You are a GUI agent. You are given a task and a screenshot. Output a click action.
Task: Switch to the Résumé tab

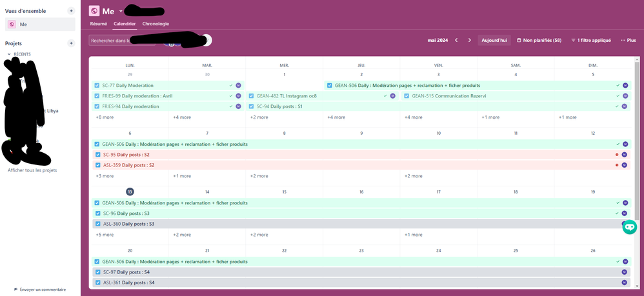point(99,24)
